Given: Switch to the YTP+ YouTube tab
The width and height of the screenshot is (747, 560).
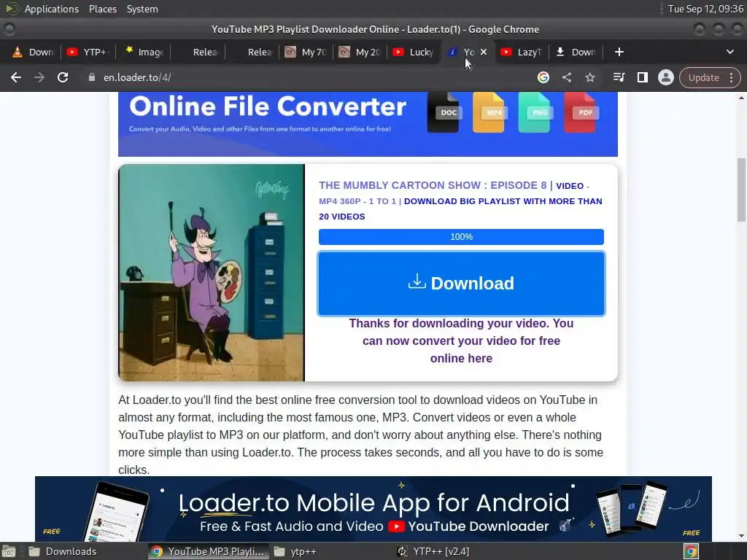Looking at the screenshot, I should 88,52.
